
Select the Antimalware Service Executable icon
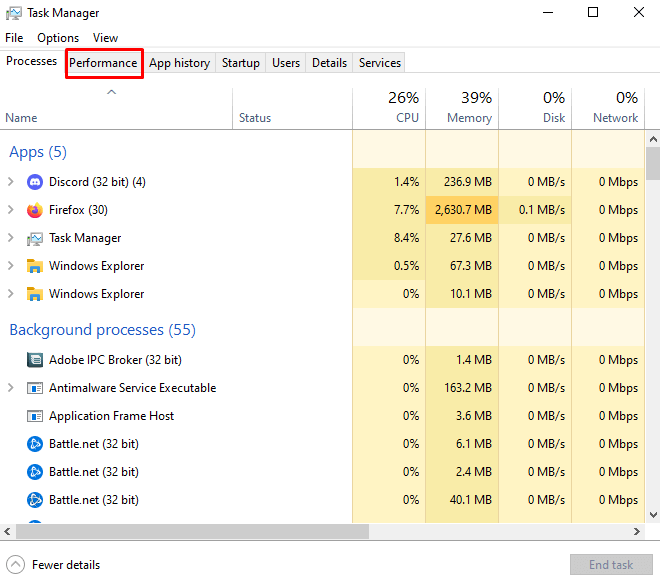tap(35, 388)
